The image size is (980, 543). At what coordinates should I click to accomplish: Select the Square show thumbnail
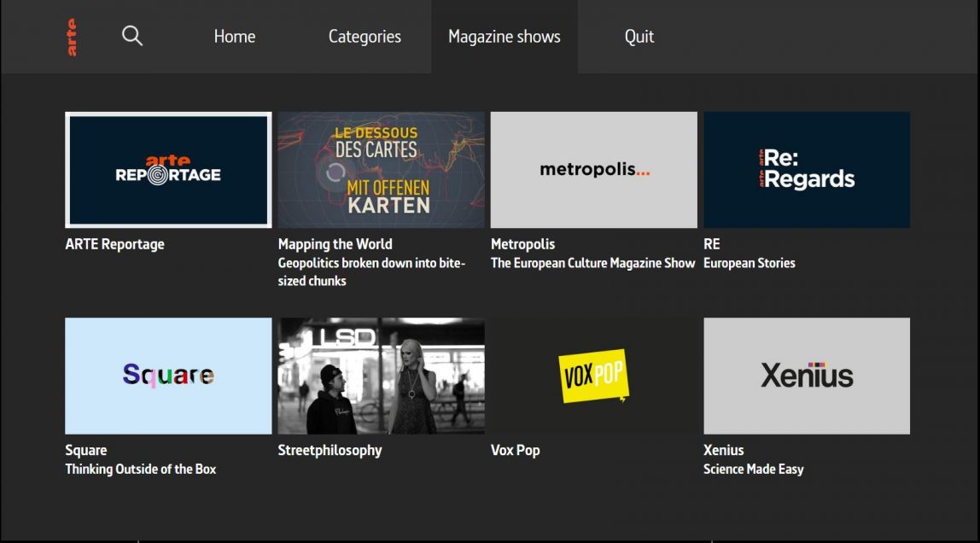coord(168,376)
